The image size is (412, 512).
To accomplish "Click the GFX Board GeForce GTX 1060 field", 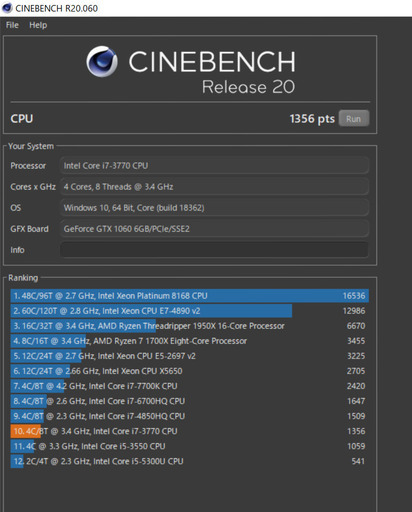I will (x=214, y=229).
